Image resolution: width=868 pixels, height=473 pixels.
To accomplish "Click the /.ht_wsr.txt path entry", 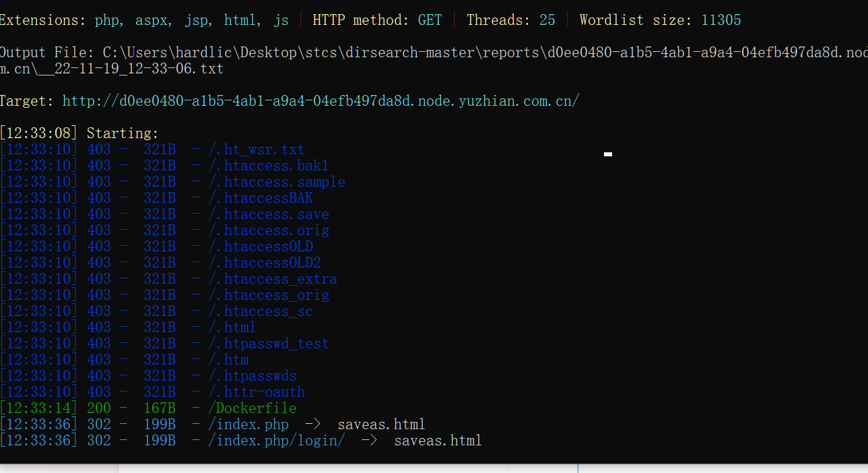I will tap(256, 150).
